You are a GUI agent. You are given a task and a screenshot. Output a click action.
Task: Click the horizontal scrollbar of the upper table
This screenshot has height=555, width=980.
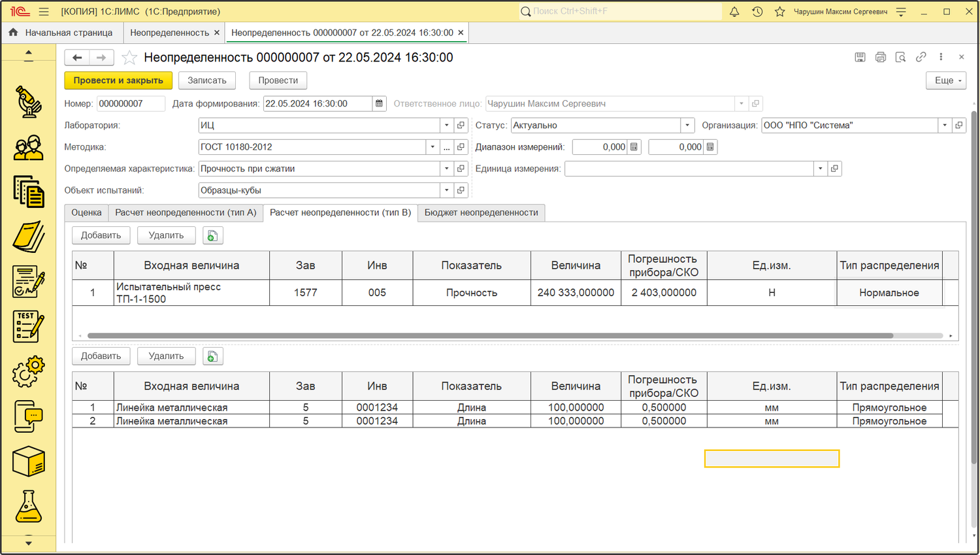(490, 336)
